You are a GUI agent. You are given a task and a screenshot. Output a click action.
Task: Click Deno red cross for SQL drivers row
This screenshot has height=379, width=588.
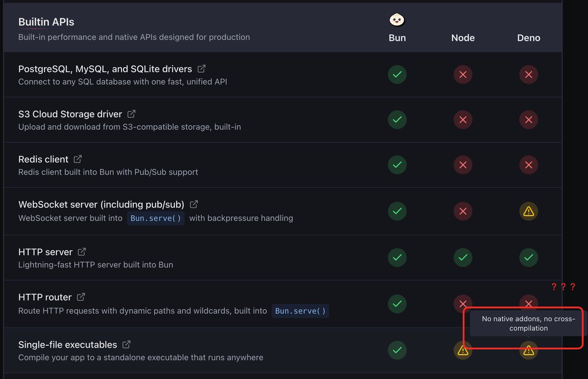pos(528,75)
